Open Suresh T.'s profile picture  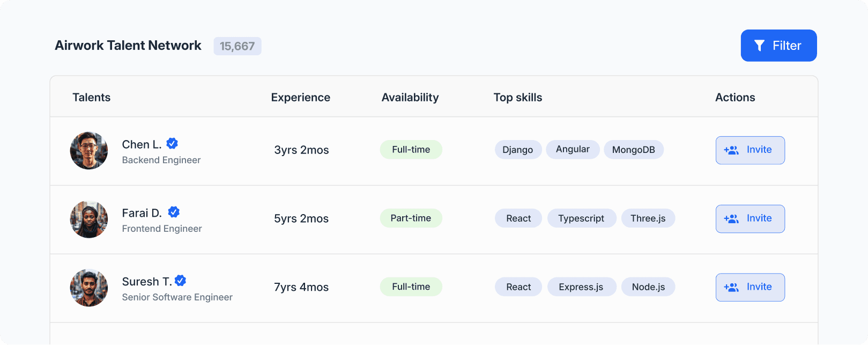click(89, 288)
